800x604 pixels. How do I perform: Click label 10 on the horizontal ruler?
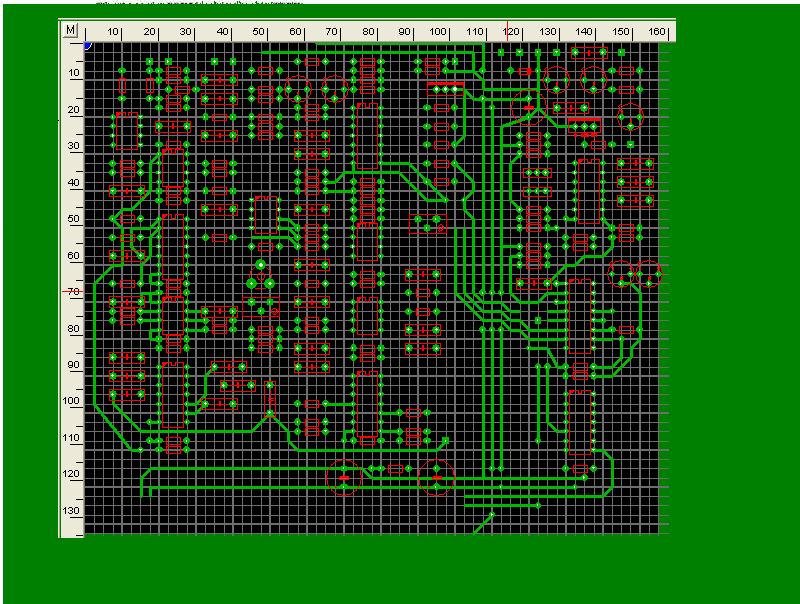click(113, 32)
